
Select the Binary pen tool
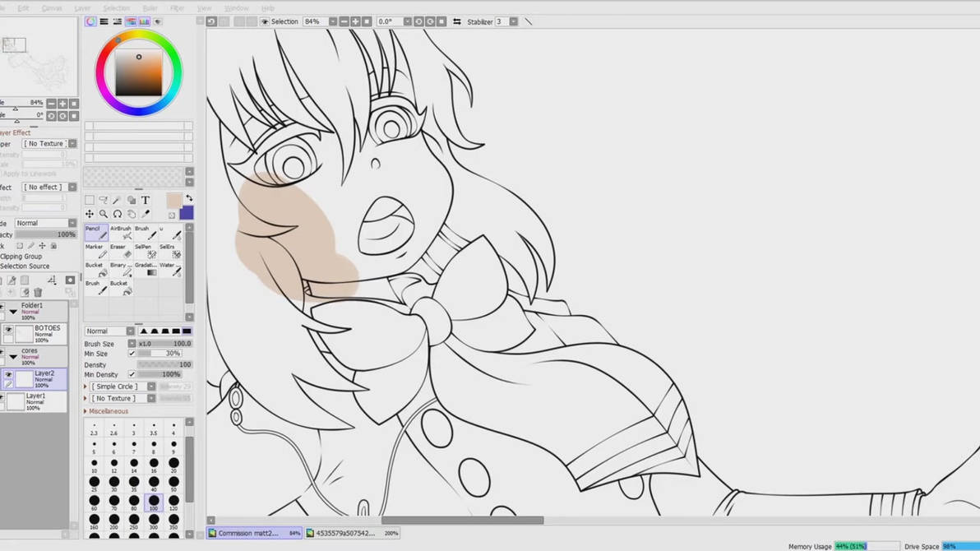click(121, 269)
